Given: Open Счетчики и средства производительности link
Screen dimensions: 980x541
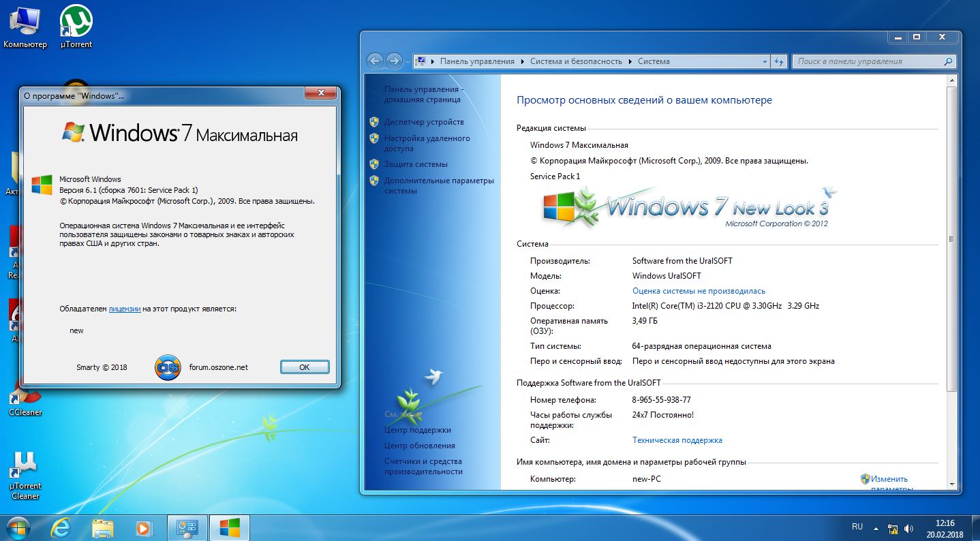Looking at the screenshot, I should pos(423,466).
